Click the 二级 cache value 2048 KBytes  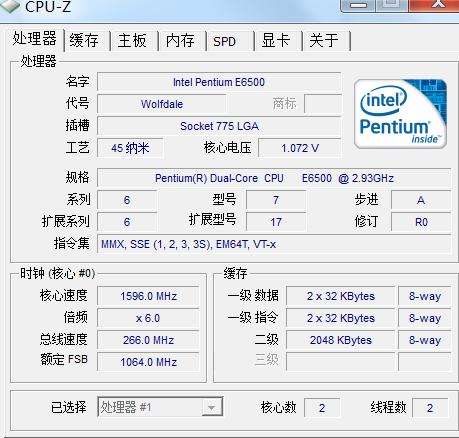(x=341, y=340)
